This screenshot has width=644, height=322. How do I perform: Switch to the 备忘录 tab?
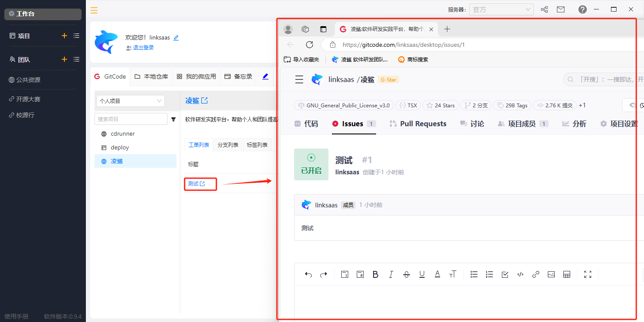tap(238, 76)
